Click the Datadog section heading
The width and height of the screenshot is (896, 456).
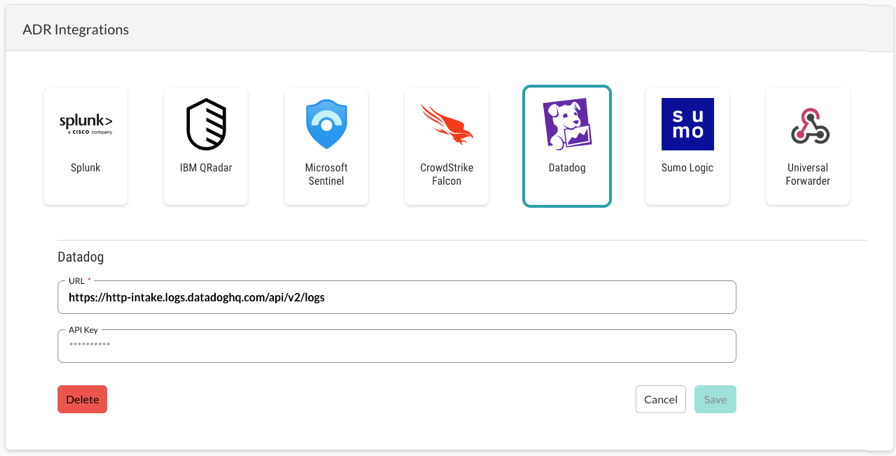(x=81, y=257)
